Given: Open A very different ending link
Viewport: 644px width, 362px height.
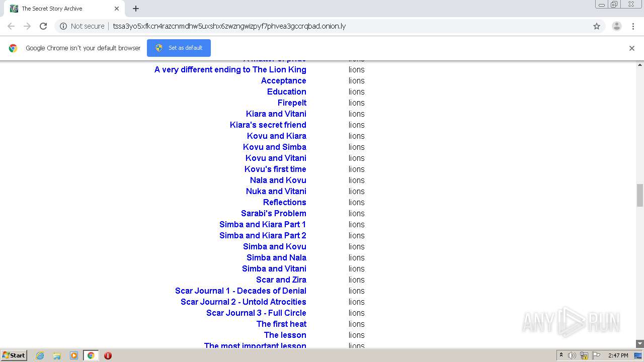Looking at the screenshot, I should click(x=230, y=69).
